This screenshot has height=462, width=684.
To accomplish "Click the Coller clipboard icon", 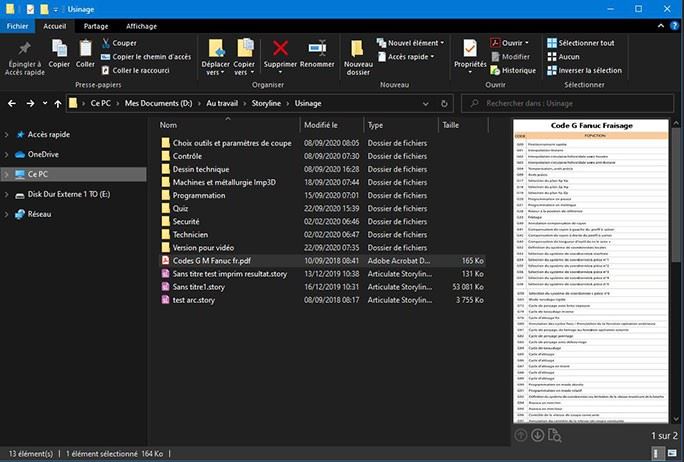I will [x=85, y=49].
